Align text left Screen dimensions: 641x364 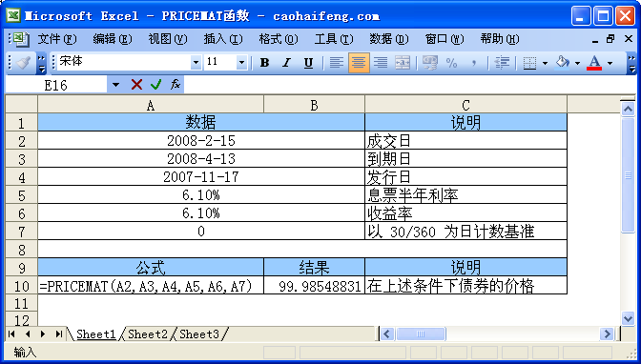[337, 63]
